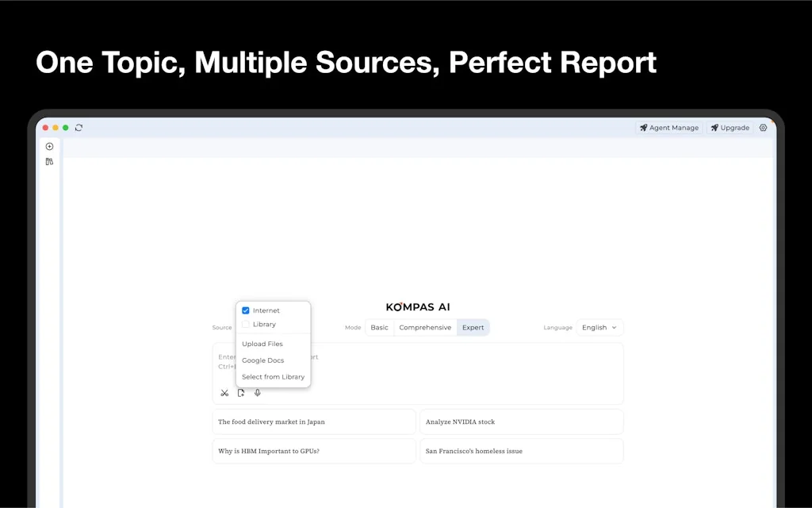Pick Select from Library menu entry

273,377
